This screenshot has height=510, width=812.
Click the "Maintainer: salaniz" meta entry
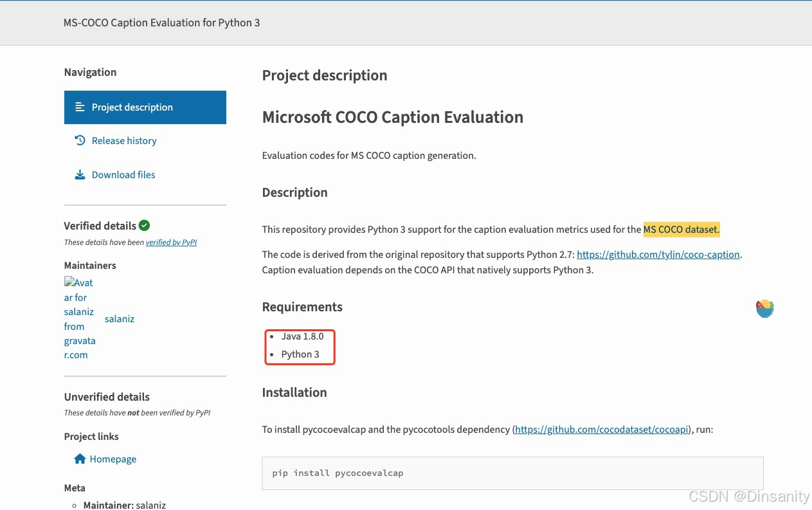[125, 505]
